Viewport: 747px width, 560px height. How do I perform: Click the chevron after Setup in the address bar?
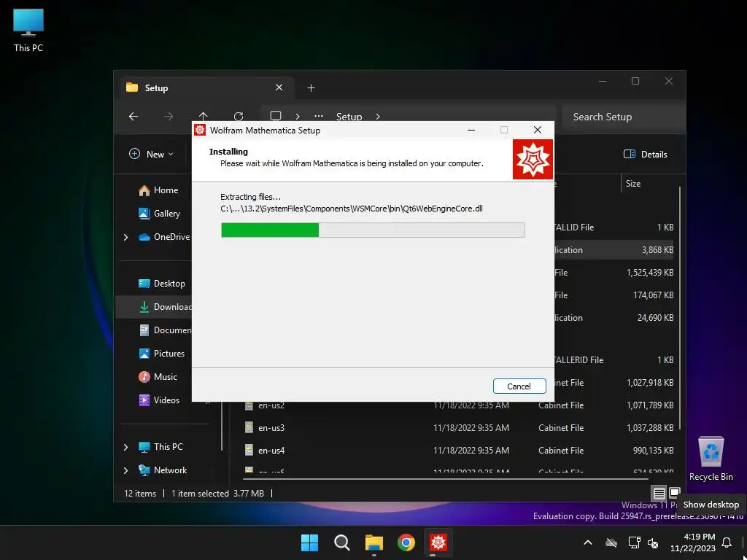pos(378,117)
